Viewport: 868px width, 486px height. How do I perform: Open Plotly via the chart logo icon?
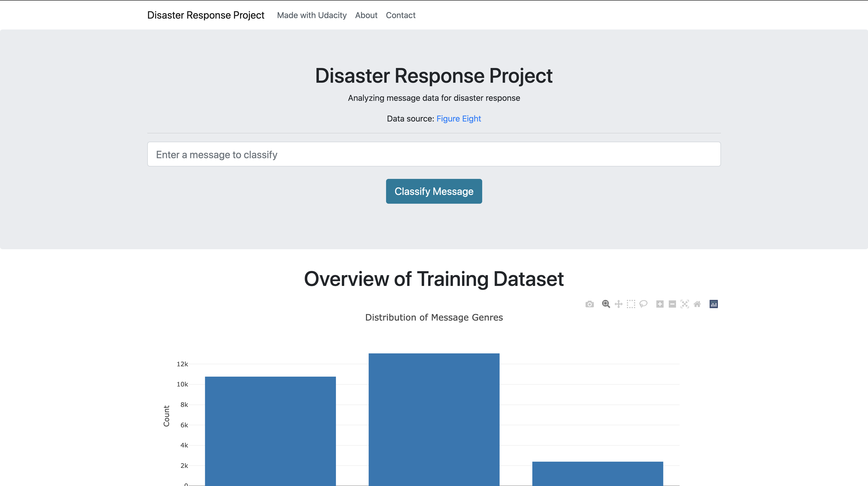pyautogui.click(x=714, y=304)
